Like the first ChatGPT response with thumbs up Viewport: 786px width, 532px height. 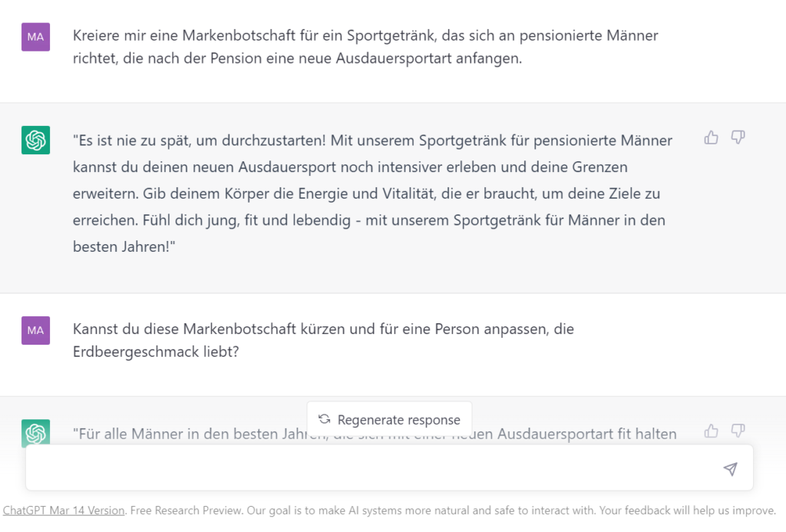(712, 137)
